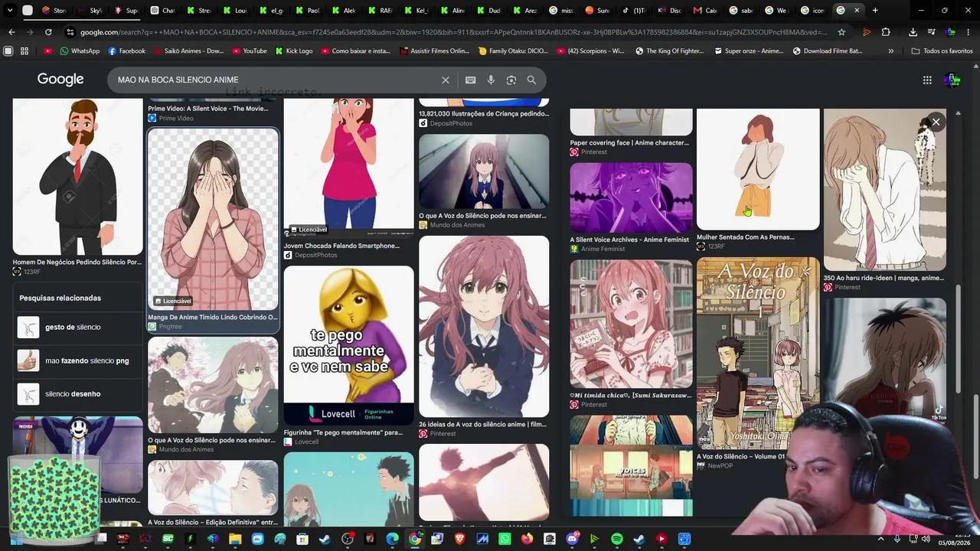Select related search 'gesto de silencio'

pyautogui.click(x=77, y=328)
